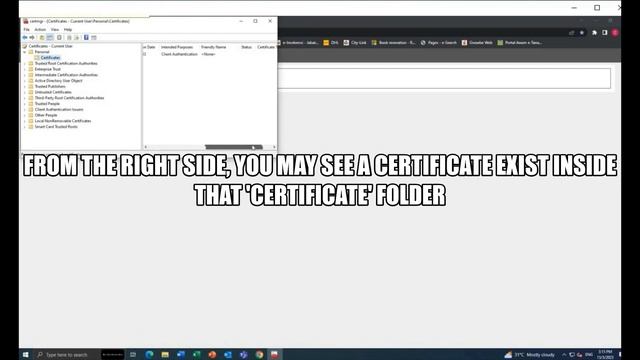Open the City Link bookmark in Chrome
Viewport: 640px width, 360px height.
[x=355, y=42]
